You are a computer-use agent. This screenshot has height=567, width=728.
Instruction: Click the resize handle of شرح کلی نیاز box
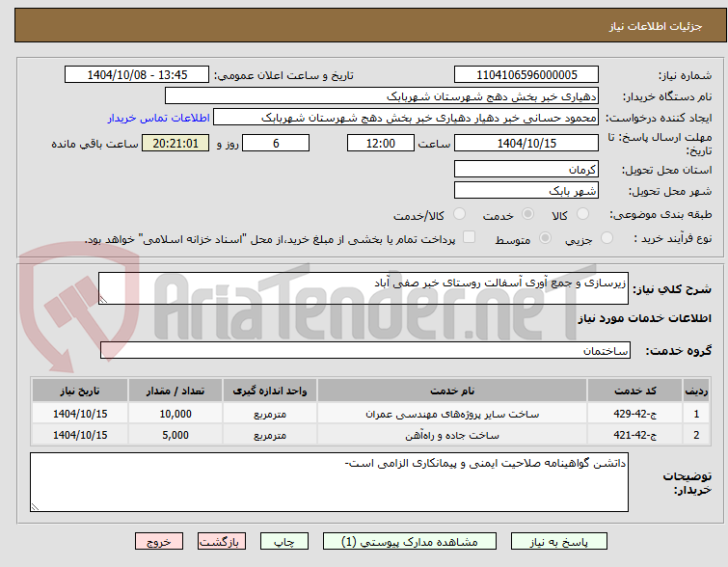(x=103, y=300)
